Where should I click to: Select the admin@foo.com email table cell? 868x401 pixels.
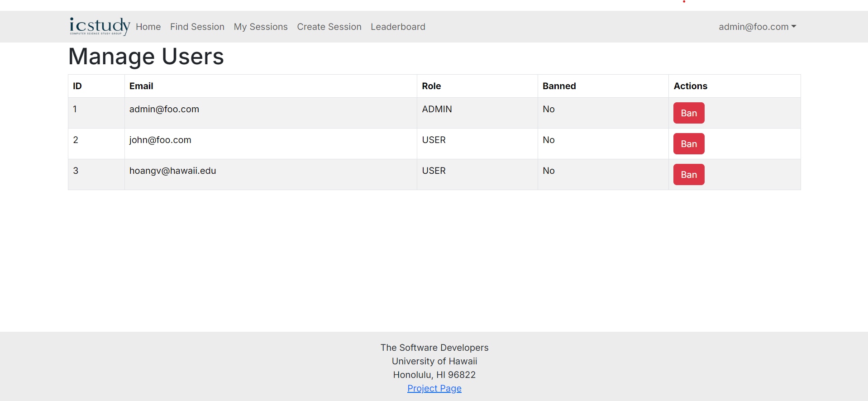(x=164, y=109)
